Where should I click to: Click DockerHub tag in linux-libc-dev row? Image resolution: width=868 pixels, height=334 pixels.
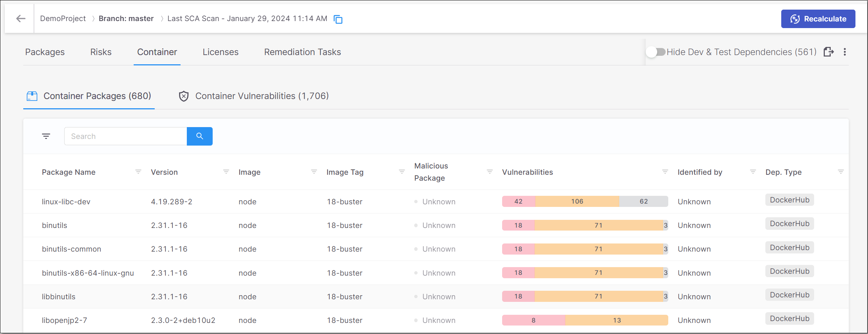click(789, 200)
